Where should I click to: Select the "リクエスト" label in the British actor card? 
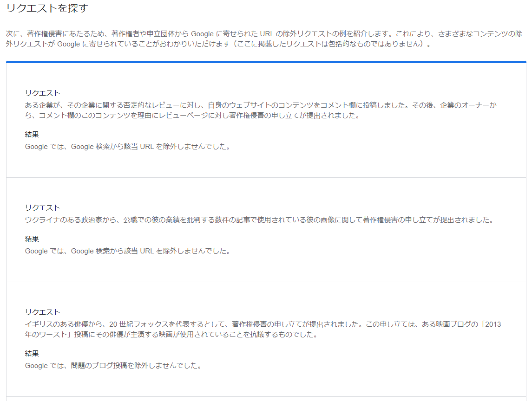click(42, 312)
